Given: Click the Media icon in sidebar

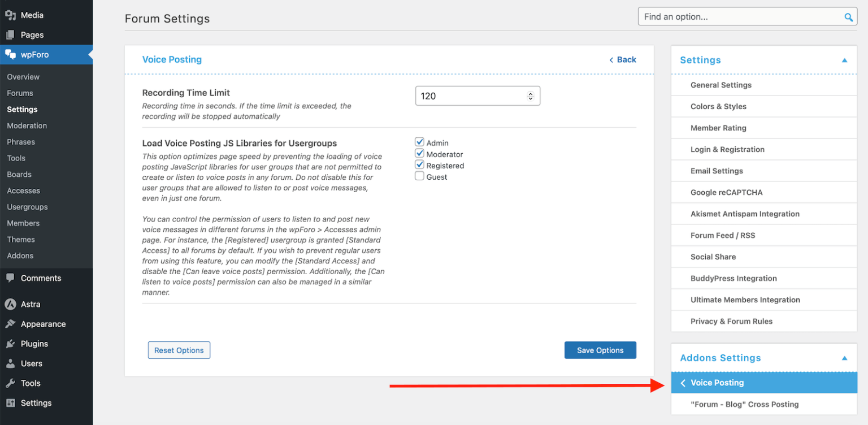Looking at the screenshot, I should (x=10, y=15).
